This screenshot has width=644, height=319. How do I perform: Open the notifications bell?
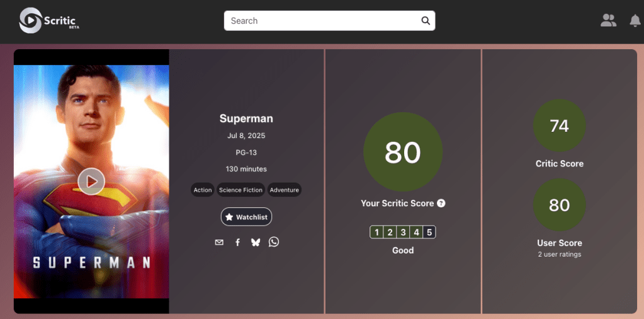(635, 21)
